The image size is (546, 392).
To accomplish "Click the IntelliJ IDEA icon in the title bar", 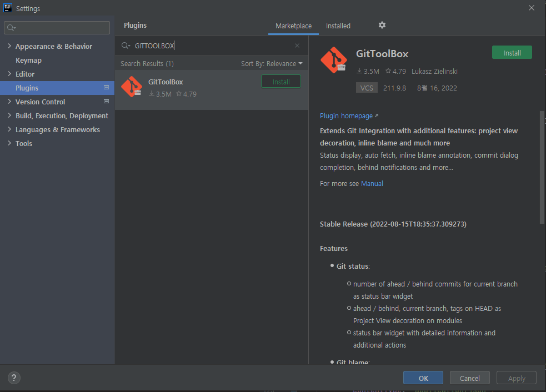I will pyautogui.click(x=8, y=8).
